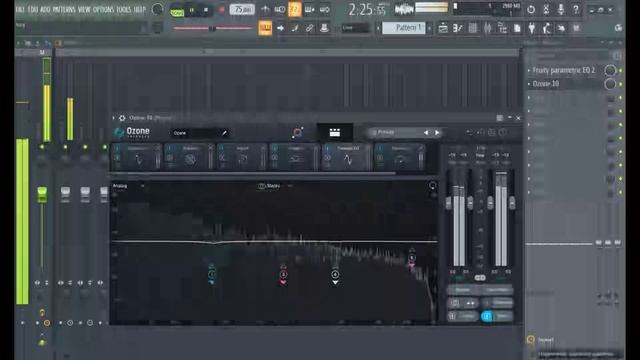Open the FILE menu
The image size is (640, 360).
pos(20,9)
